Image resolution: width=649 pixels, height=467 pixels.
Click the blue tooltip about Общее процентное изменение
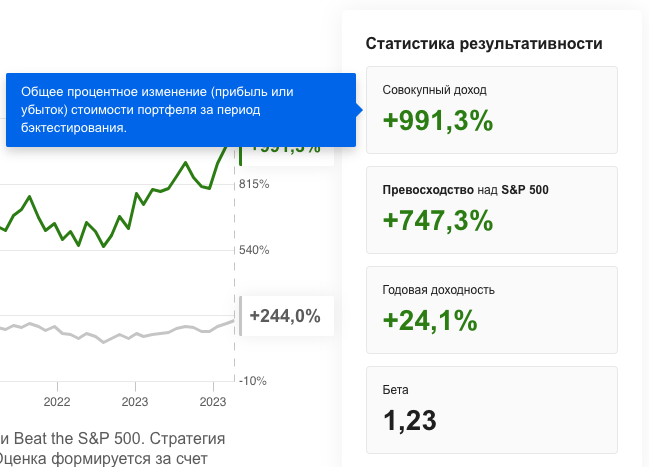(x=181, y=110)
